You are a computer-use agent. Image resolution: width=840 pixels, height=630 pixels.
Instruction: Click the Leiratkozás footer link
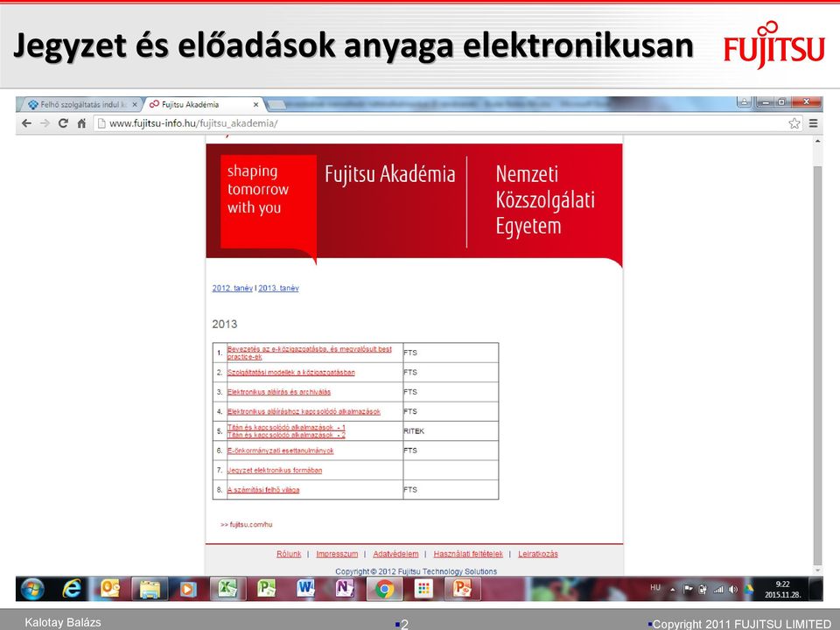538,554
